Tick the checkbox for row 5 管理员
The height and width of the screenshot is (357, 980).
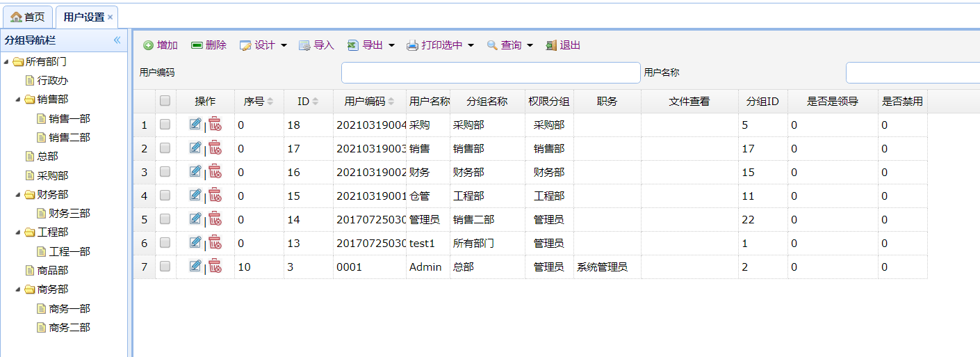pyautogui.click(x=165, y=219)
